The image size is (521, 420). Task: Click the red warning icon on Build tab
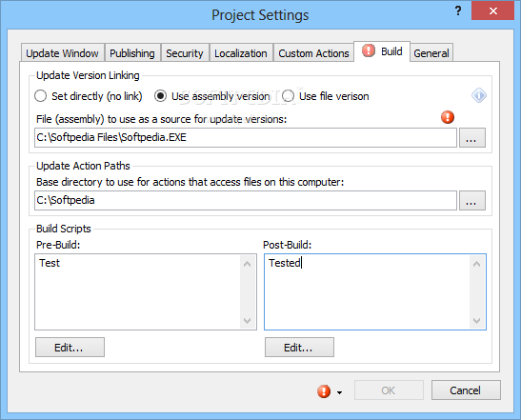click(x=369, y=50)
